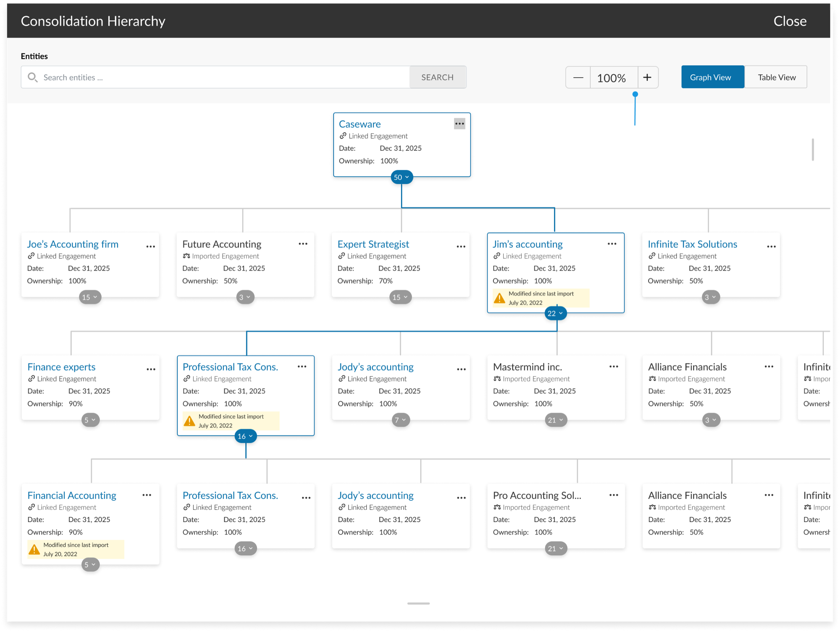Screen dimensions: 840x632
Task: Open the Jim's accounting entity link
Action: (x=528, y=244)
